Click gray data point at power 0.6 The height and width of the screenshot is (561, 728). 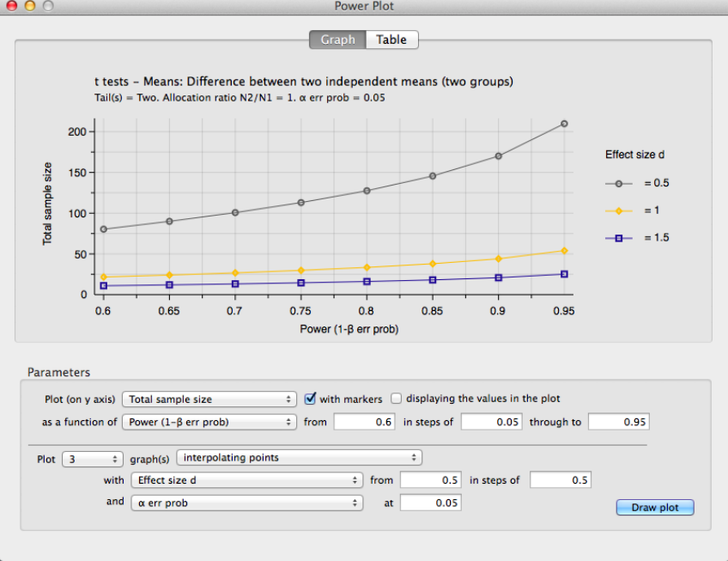tap(104, 229)
